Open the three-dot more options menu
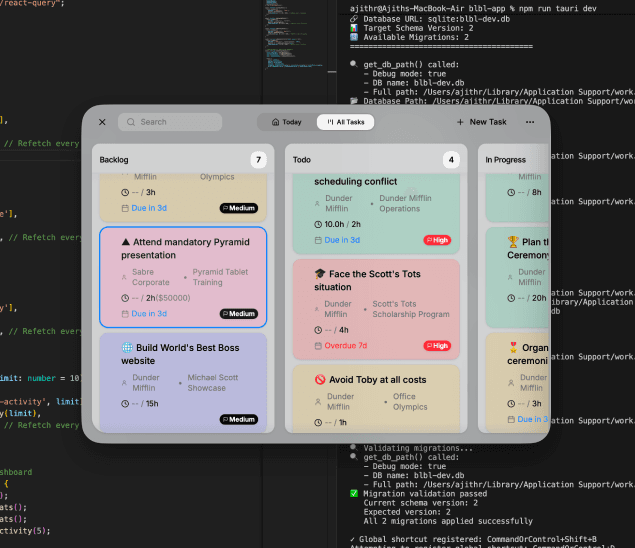 [x=530, y=122]
